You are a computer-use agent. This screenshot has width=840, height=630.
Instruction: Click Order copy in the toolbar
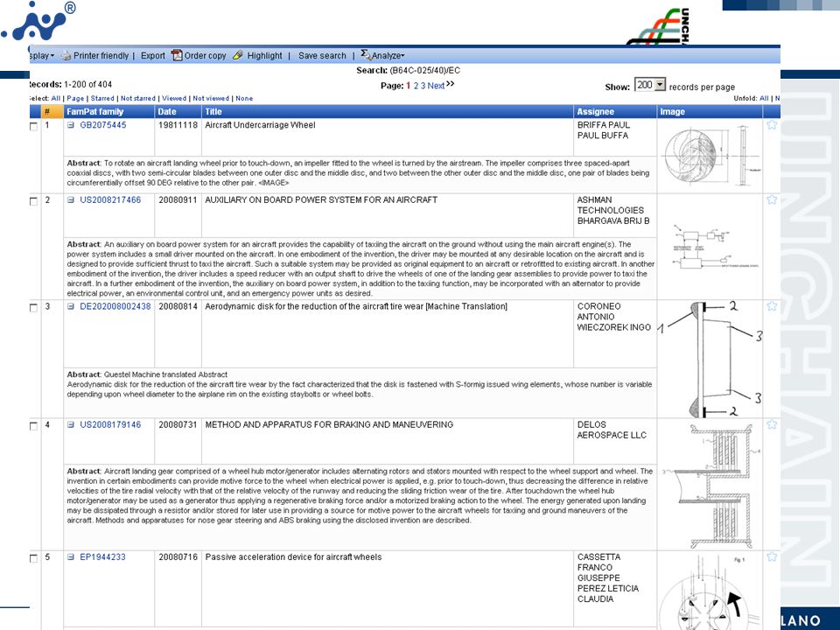pos(205,56)
